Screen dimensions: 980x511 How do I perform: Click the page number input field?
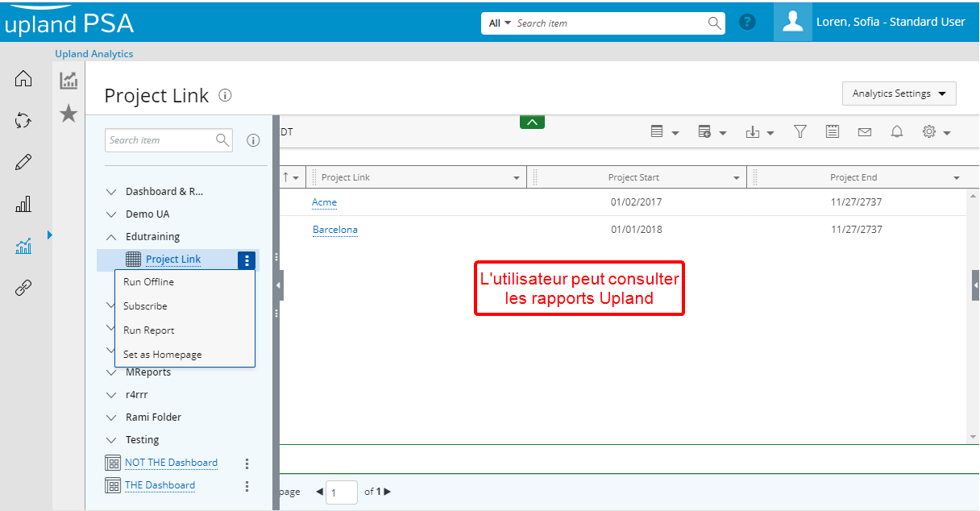coord(341,492)
